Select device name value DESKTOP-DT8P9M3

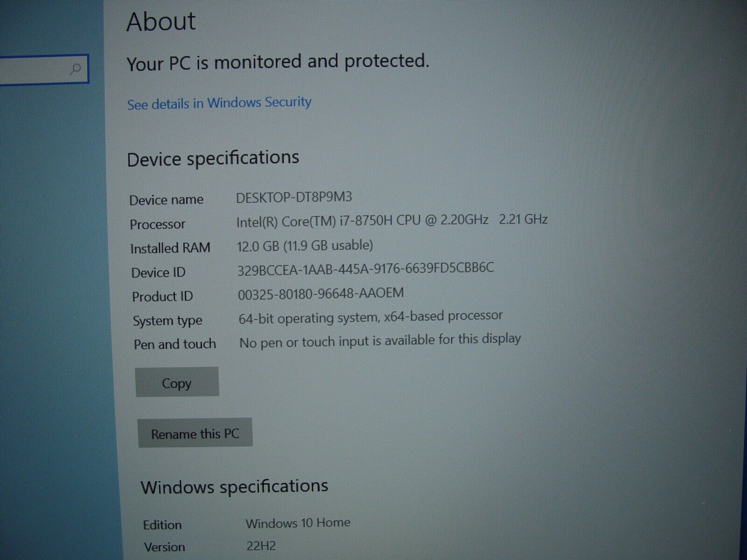[x=294, y=197]
